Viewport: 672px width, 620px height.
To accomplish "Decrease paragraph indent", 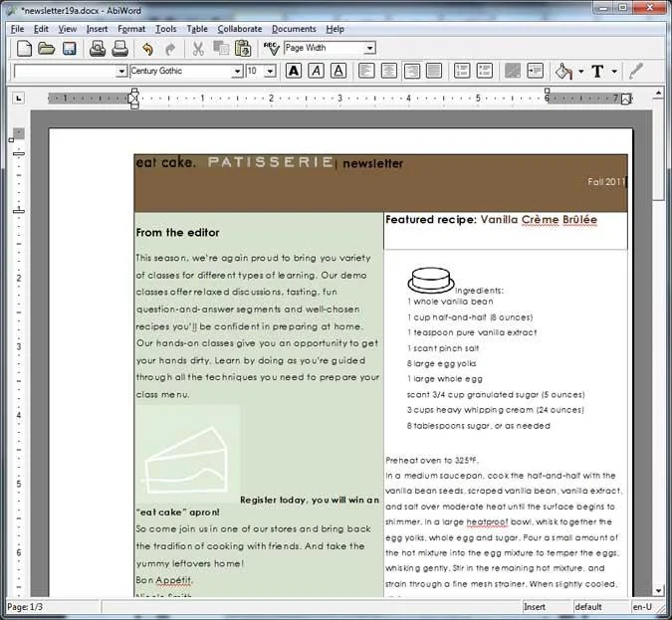I will pos(513,71).
